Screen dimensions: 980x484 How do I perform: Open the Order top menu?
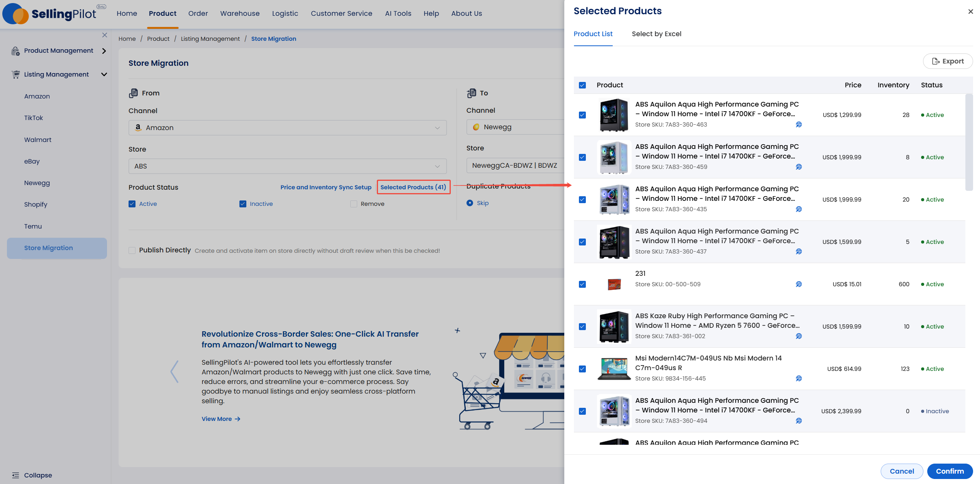pos(198,13)
